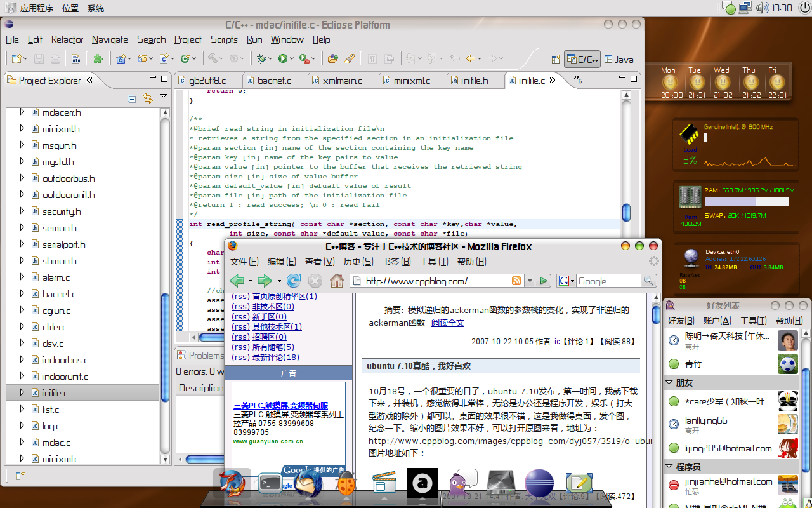Click the Open Perspective icon beside C/C++ button
Screen dimensions: 812x508
tap(556, 59)
